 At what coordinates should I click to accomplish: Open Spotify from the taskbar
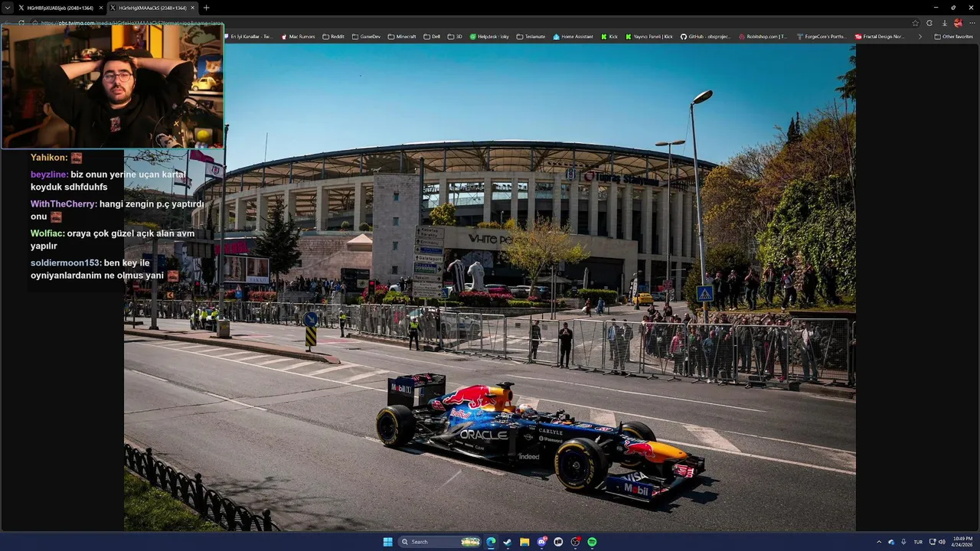point(592,542)
